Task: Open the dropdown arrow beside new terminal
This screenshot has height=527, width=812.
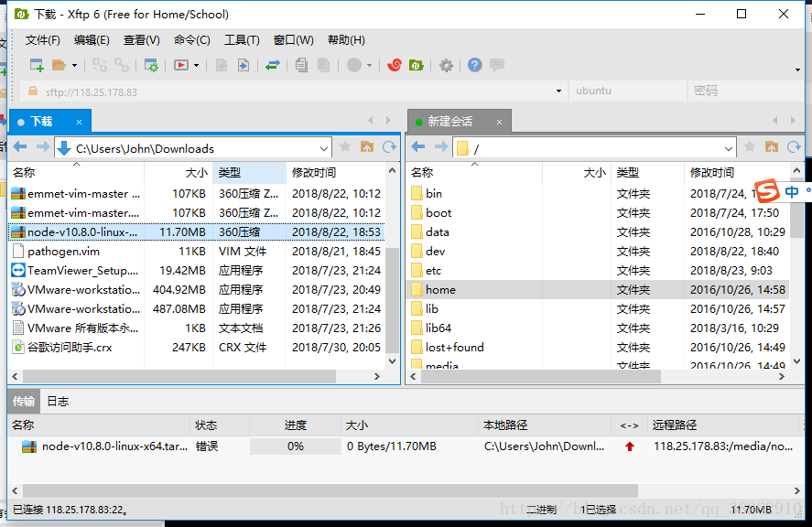Action: (x=196, y=65)
